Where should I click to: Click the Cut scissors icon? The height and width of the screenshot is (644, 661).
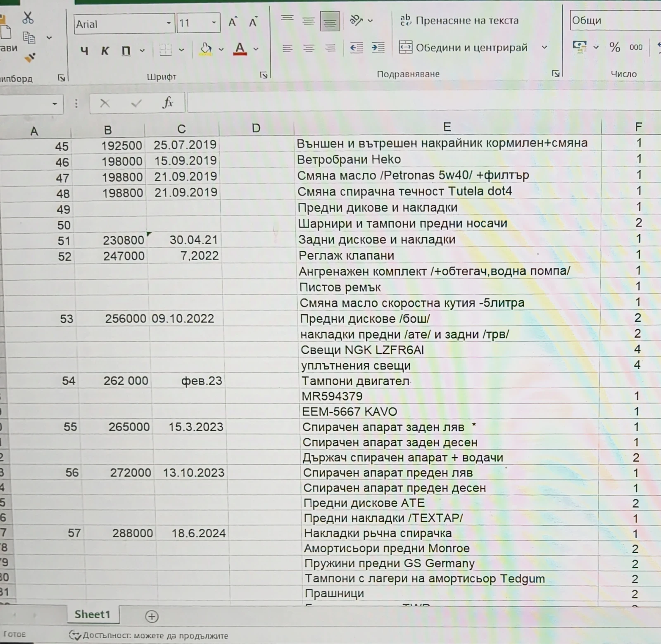28,18
